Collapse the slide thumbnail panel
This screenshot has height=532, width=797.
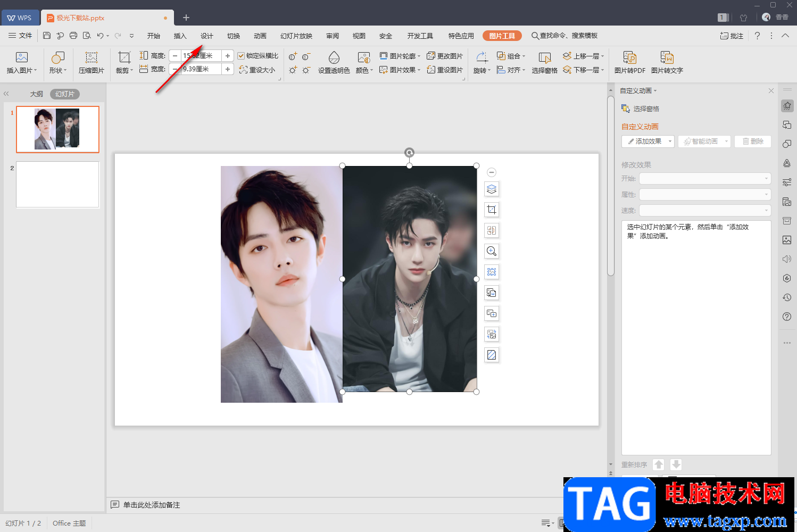(6, 94)
